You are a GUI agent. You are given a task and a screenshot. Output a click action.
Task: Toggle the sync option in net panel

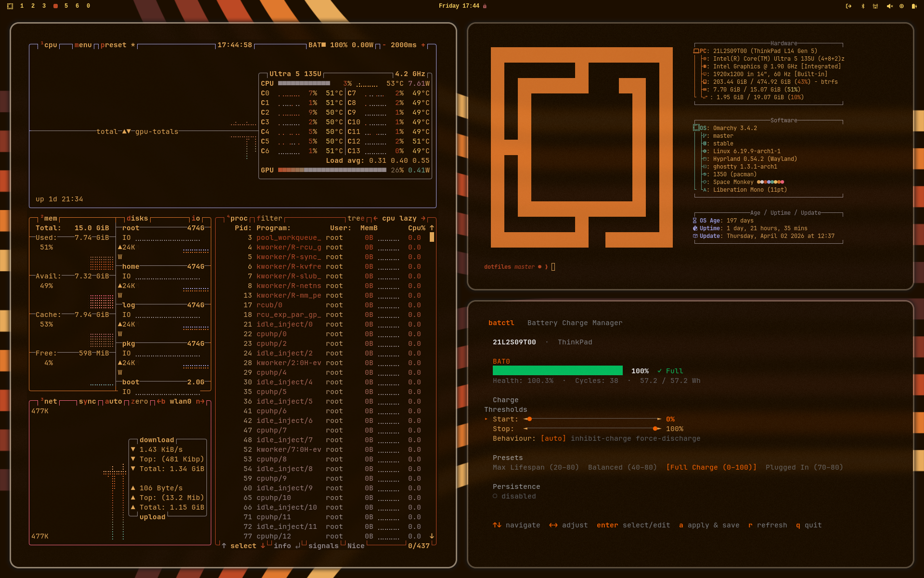click(x=88, y=401)
